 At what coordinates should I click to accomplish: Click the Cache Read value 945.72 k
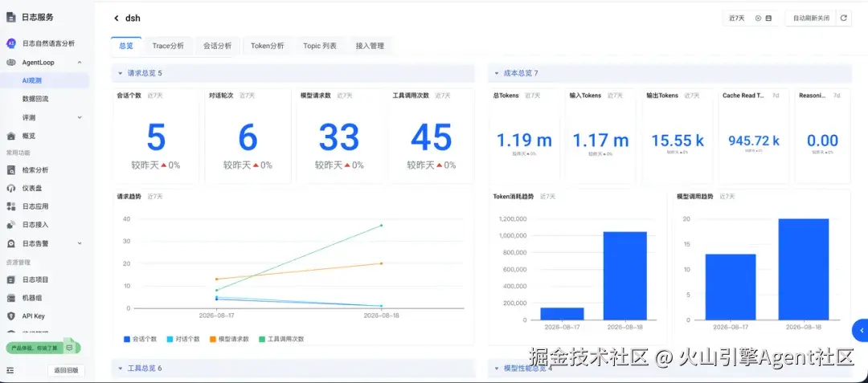click(754, 141)
